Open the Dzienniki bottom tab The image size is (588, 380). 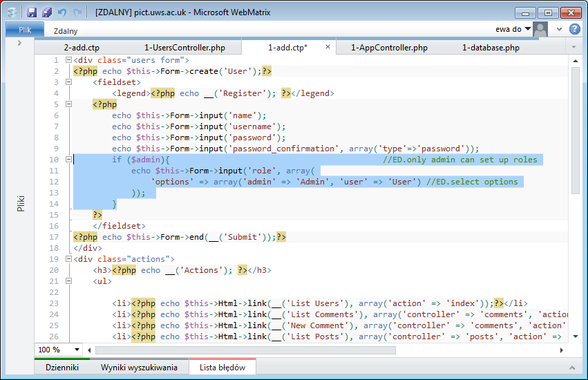(62, 368)
